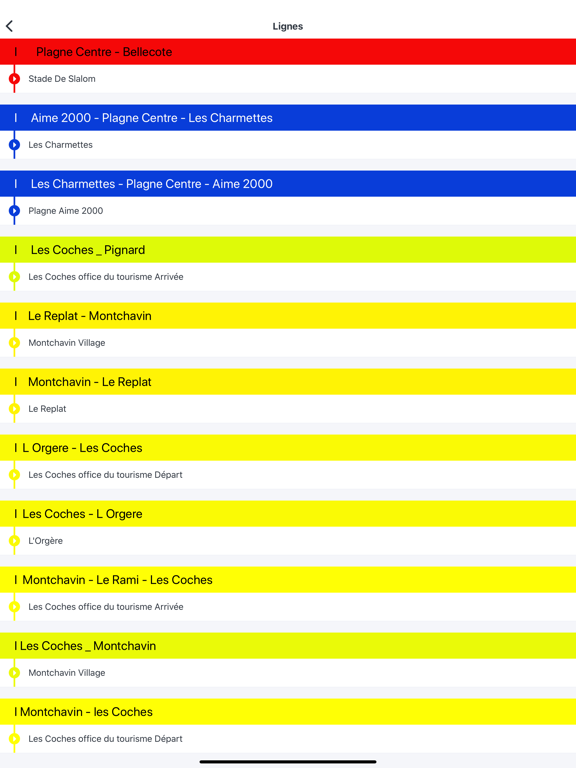Open Aime 2000 - Plagne Centre - Les Charmettes line

pos(288,118)
